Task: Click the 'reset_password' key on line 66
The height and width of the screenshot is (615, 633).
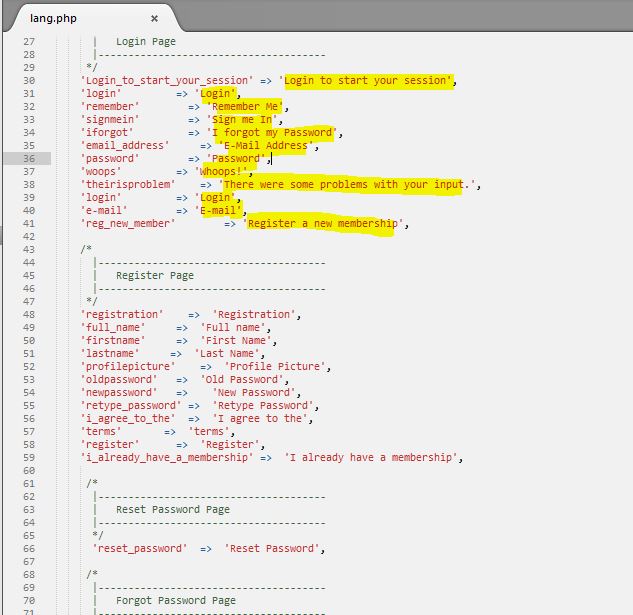Action: [139, 549]
